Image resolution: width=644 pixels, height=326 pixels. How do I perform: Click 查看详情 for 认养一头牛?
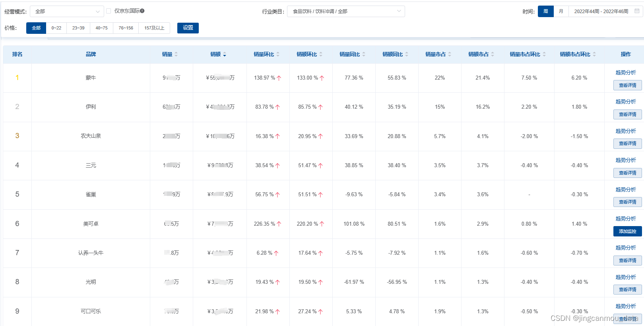(x=627, y=260)
